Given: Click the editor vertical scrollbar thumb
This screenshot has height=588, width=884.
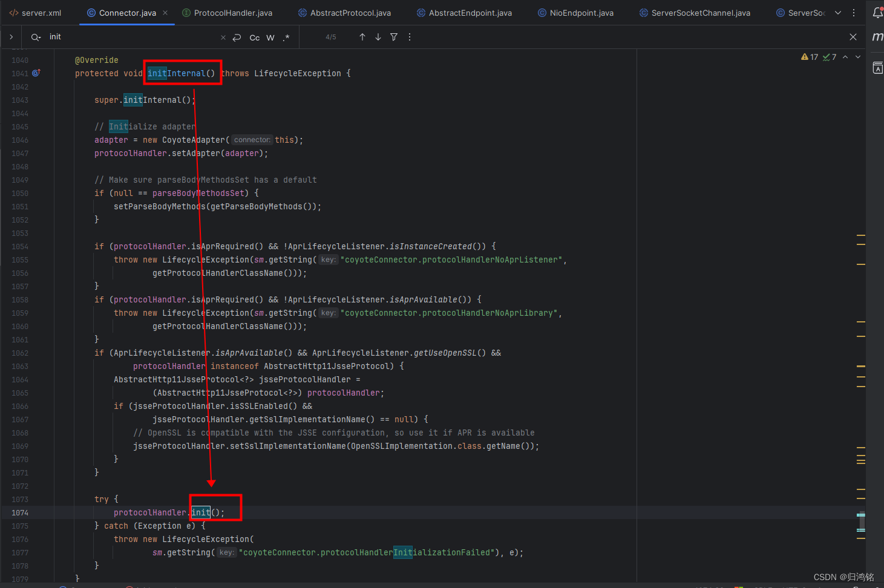Looking at the screenshot, I should [x=861, y=523].
